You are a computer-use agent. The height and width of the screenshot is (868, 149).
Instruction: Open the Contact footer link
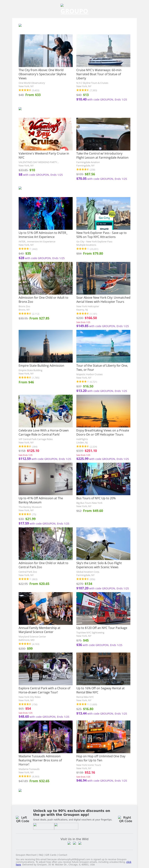point(63,855)
